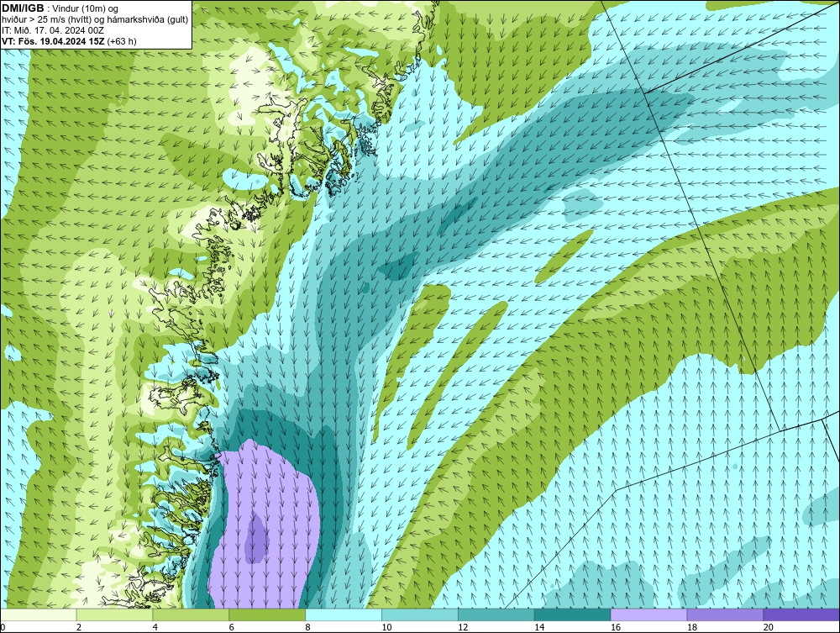Click the '(+63 h)' forecast offset text
840x633 pixels.
pos(122,40)
